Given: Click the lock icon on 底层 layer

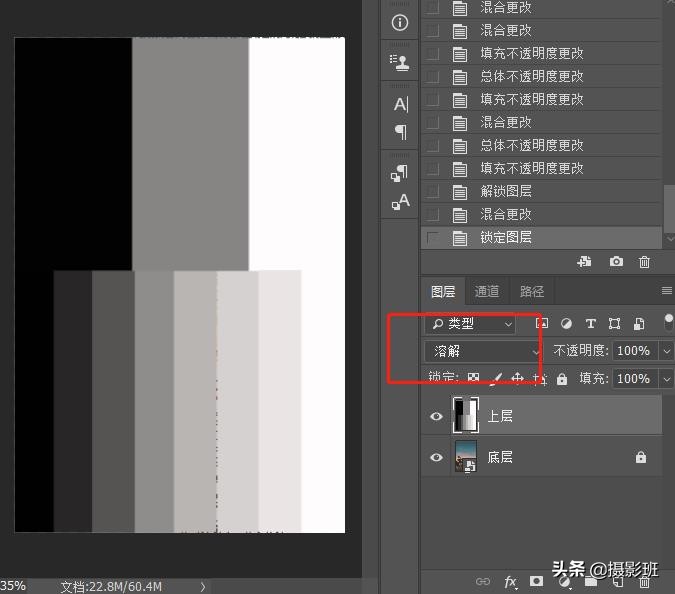Looking at the screenshot, I should 641,457.
